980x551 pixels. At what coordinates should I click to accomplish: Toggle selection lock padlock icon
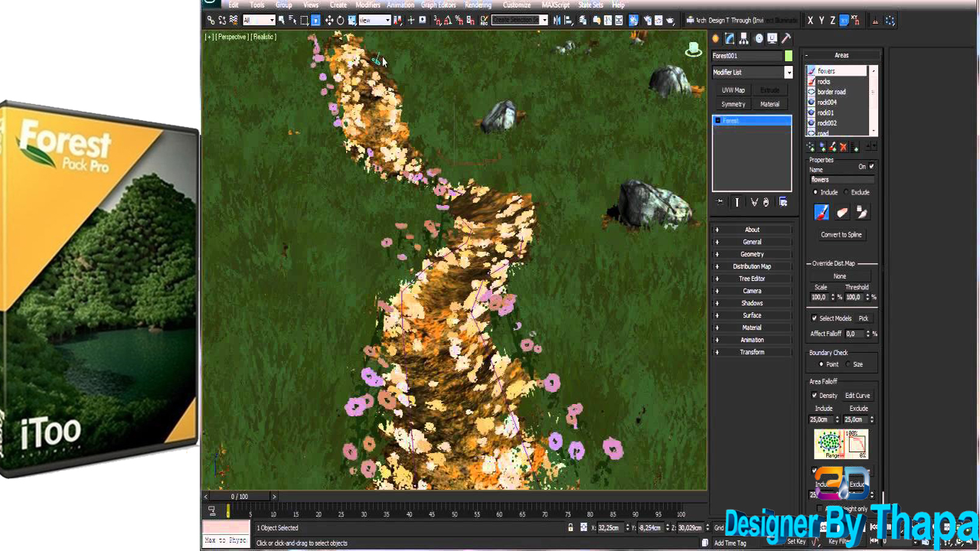click(570, 527)
